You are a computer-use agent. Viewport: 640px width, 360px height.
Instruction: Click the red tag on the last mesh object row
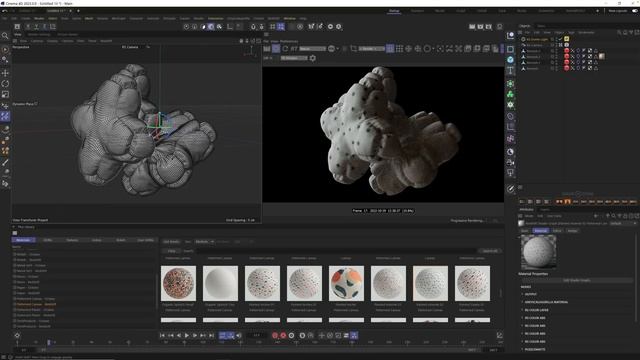click(567, 68)
